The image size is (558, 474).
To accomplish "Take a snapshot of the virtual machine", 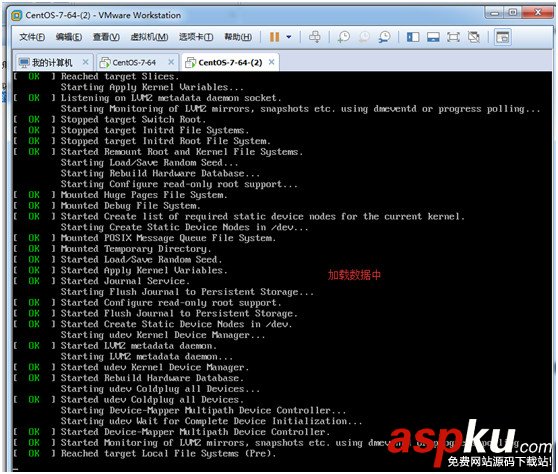I will 344,37.
